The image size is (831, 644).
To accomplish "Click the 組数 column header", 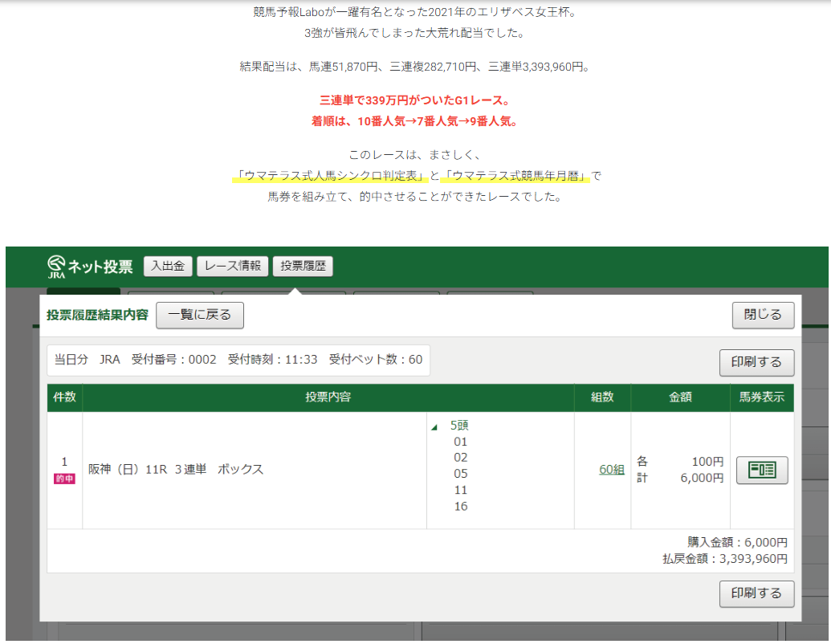I will click(x=603, y=397).
